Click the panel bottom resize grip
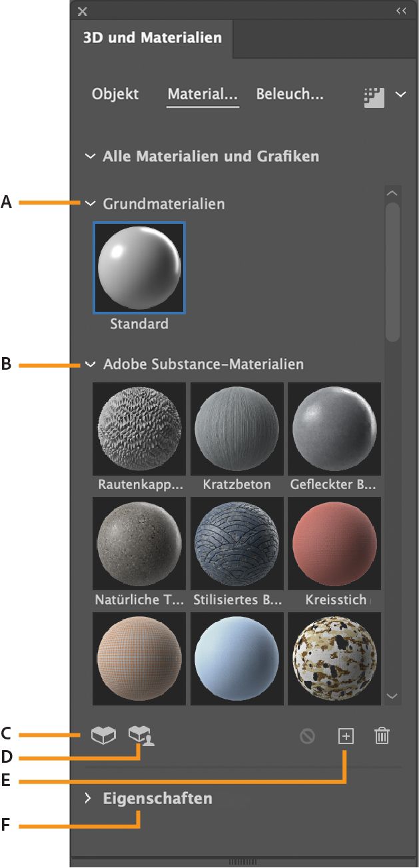 (242, 862)
